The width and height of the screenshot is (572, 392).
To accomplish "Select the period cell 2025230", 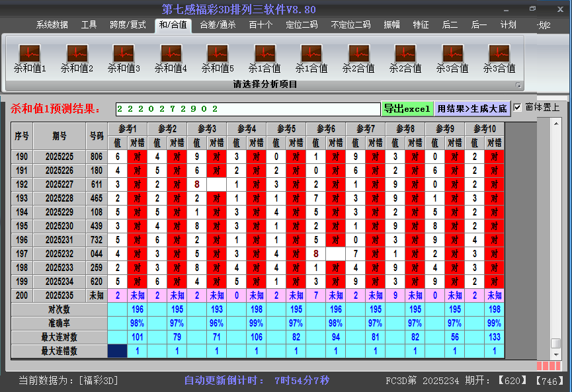I will click(x=60, y=226).
